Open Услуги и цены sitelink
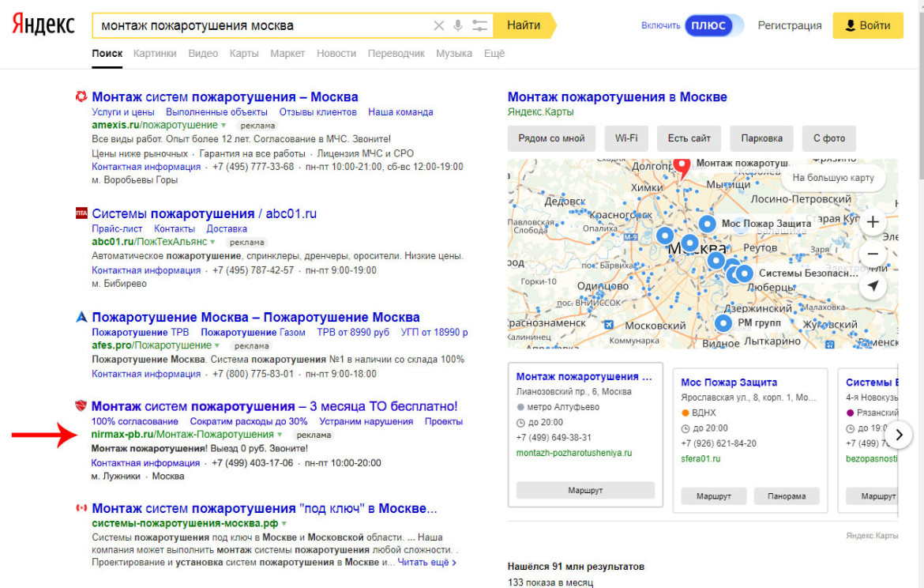The width and height of the screenshot is (924, 588). [123, 112]
